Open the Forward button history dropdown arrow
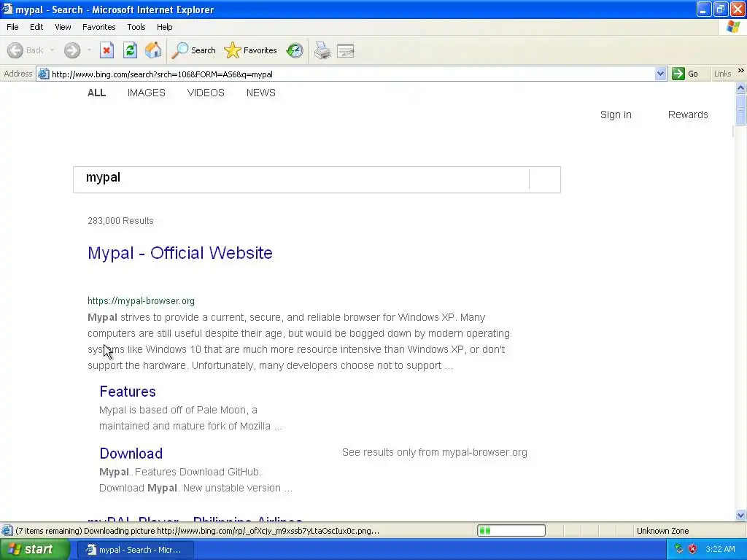The height and width of the screenshot is (560, 747). pyautogui.click(x=89, y=50)
